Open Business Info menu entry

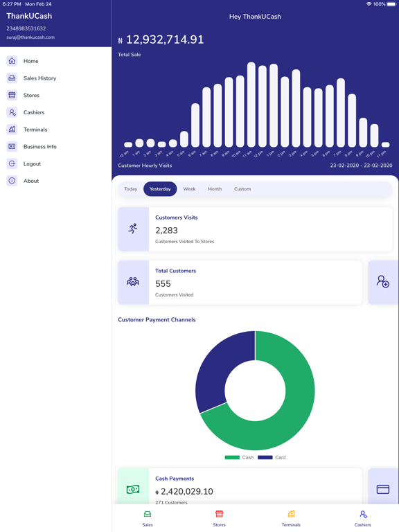click(39, 147)
